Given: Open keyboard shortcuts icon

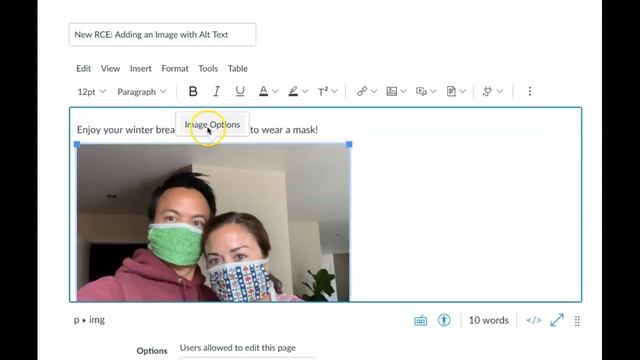Looking at the screenshot, I should click(420, 320).
